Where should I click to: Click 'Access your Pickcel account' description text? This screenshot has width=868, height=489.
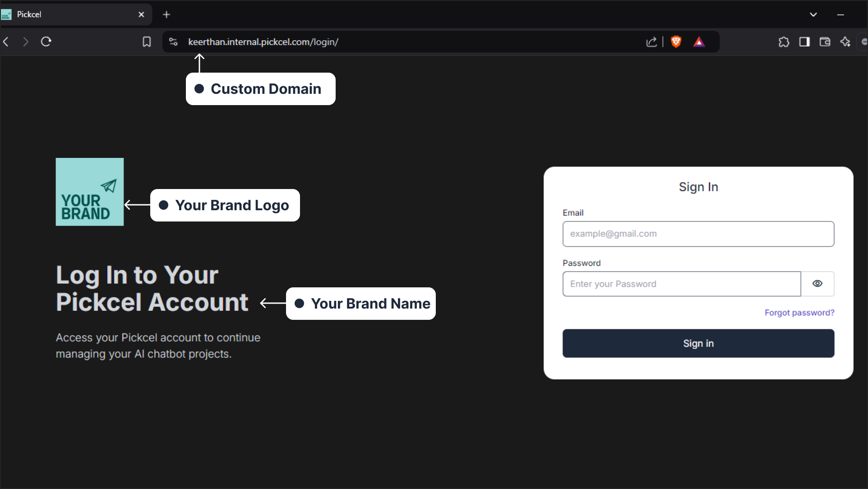(158, 346)
